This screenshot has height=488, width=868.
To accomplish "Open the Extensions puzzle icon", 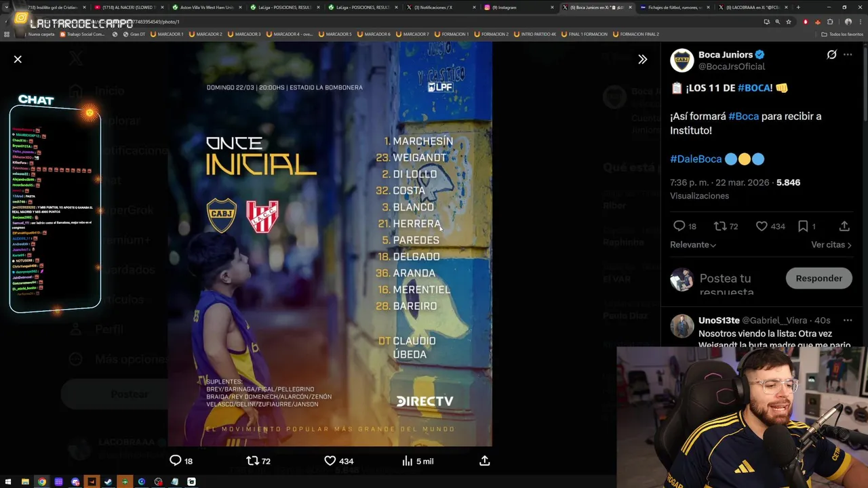I will tap(830, 22).
